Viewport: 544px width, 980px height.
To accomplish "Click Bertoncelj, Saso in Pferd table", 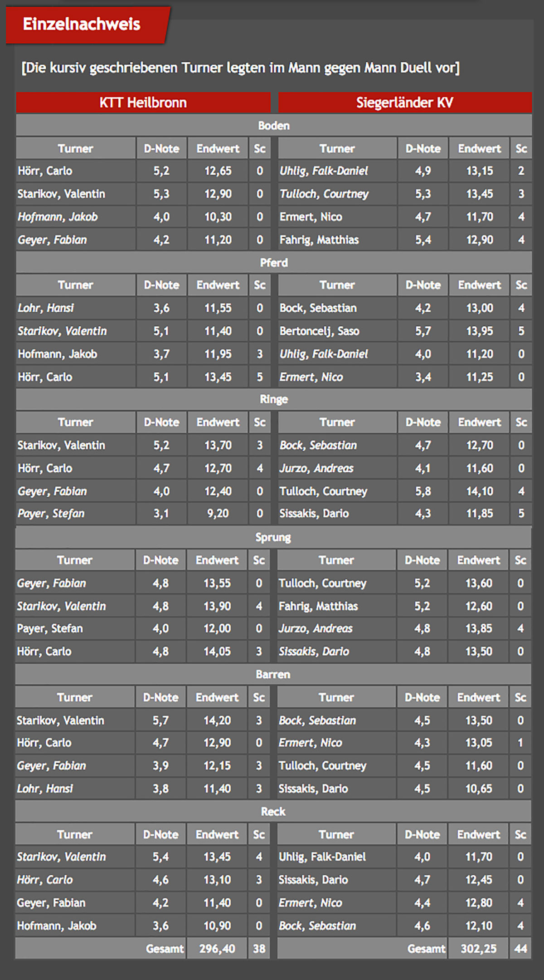I will (x=319, y=331).
